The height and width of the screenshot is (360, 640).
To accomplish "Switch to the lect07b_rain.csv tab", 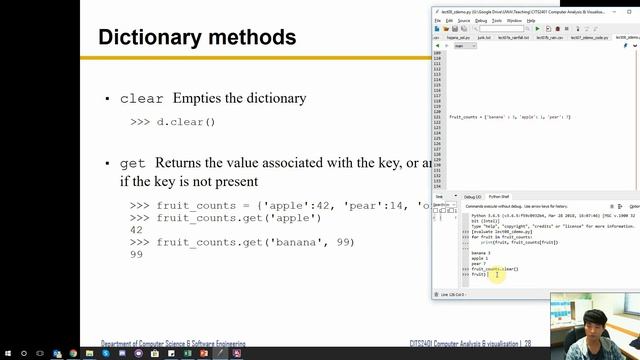I will pos(549,38).
